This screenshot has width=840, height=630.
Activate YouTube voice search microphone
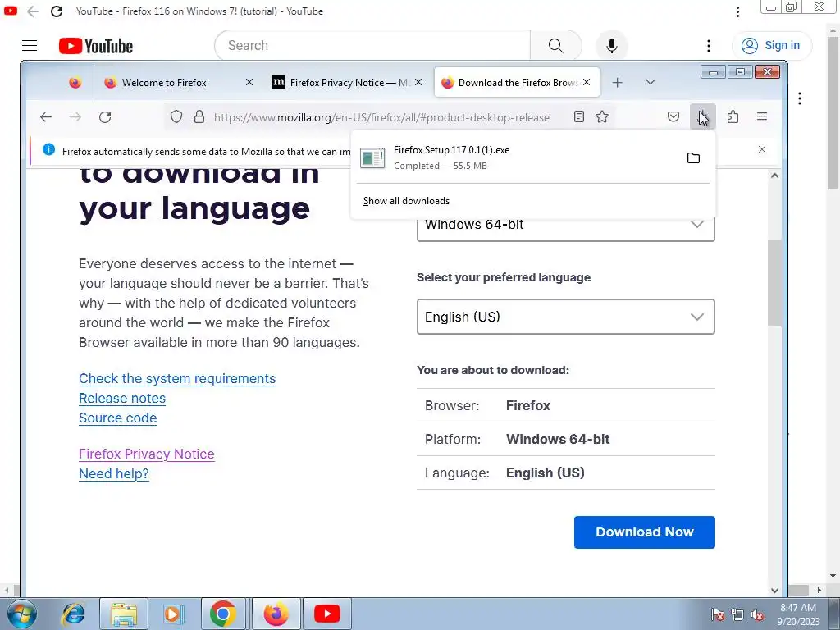pos(611,46)
